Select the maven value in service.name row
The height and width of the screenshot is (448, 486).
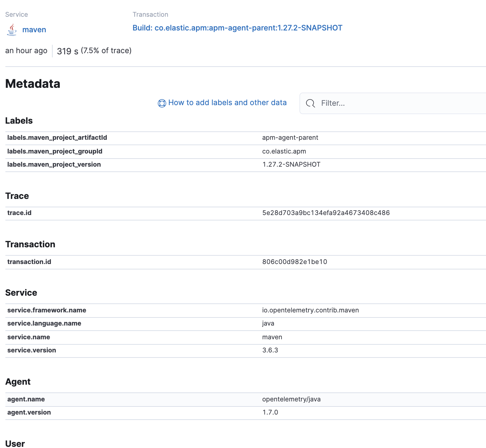272,337
